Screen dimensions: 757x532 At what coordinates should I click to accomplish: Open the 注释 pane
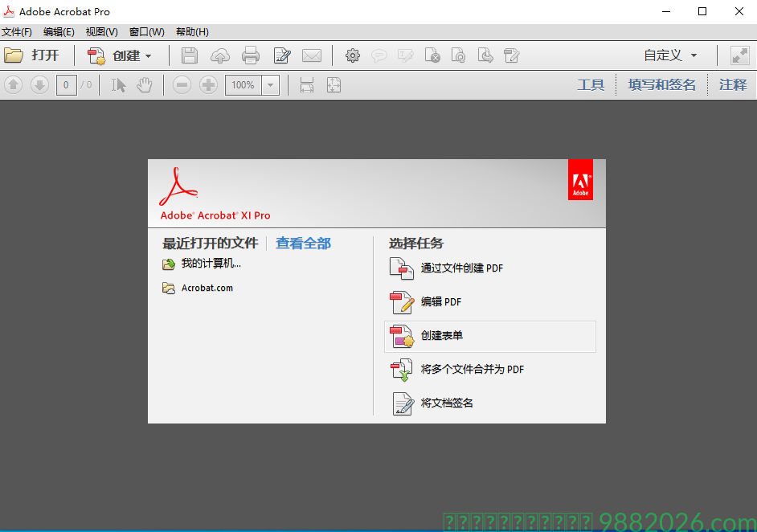pyautogui.click(x=732, y=84)
